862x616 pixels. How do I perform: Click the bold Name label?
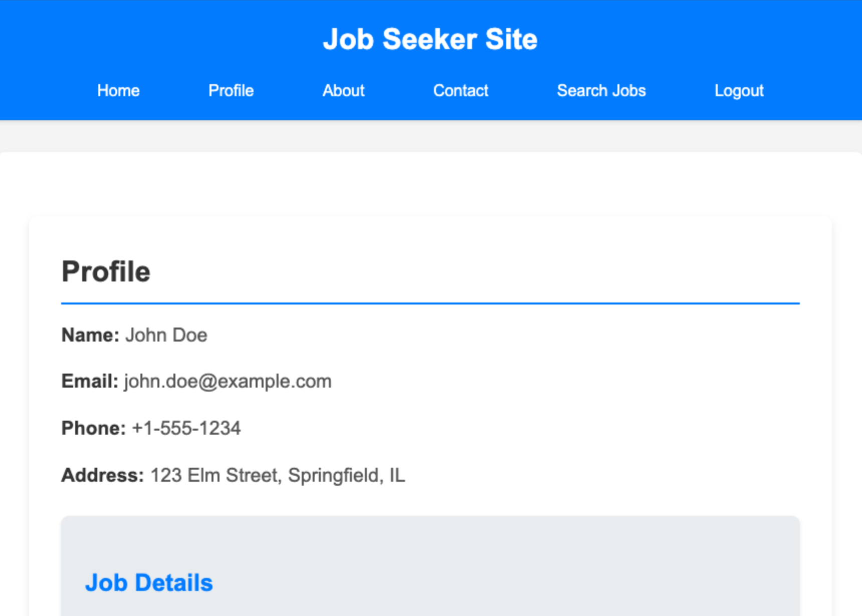[90, 335]
